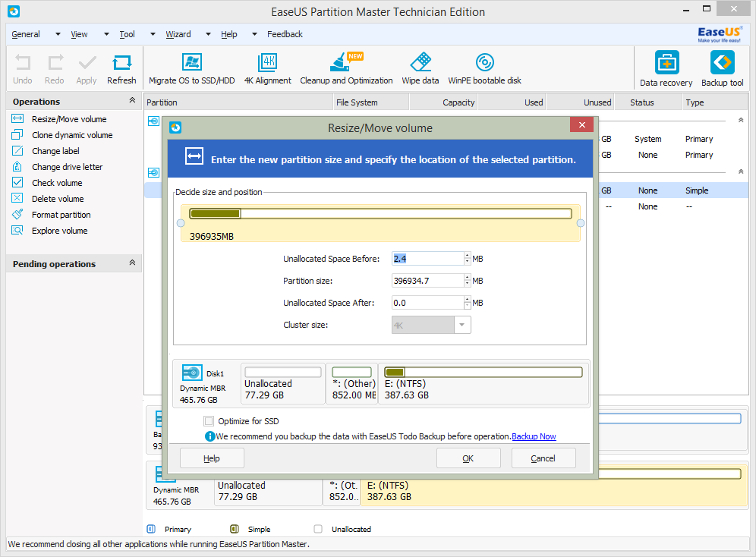The image size is (756, 557).
Task: Open the Wizard menu dropdown arrow
Action: click(208, 34)
